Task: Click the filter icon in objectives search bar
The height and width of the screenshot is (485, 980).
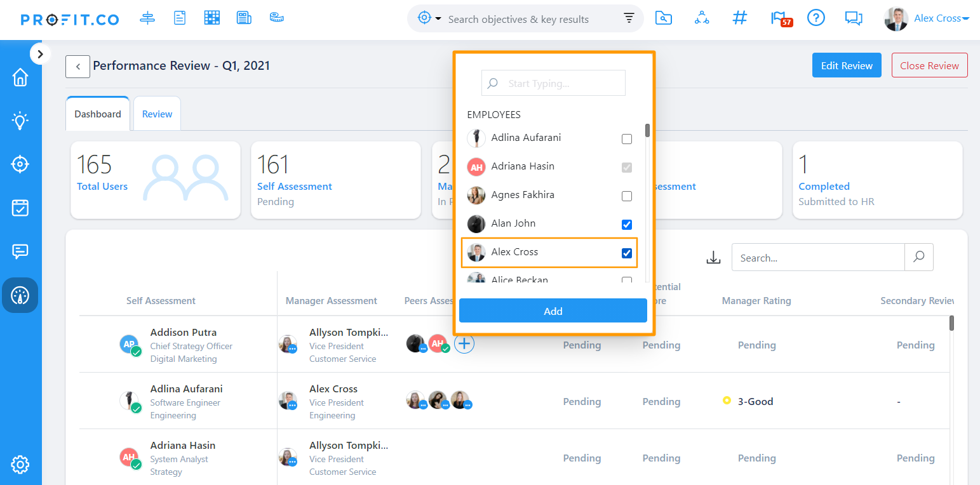Action: tap(629, 18)
